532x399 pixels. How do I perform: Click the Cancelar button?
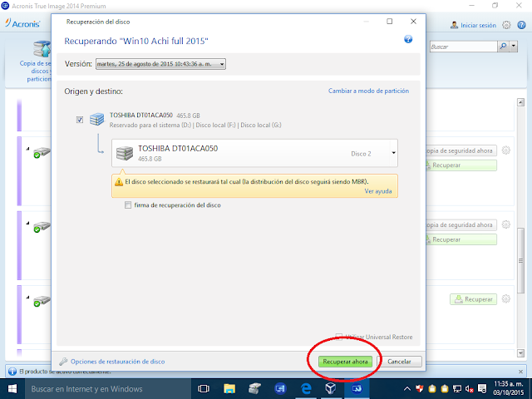[x=399, y=362]
